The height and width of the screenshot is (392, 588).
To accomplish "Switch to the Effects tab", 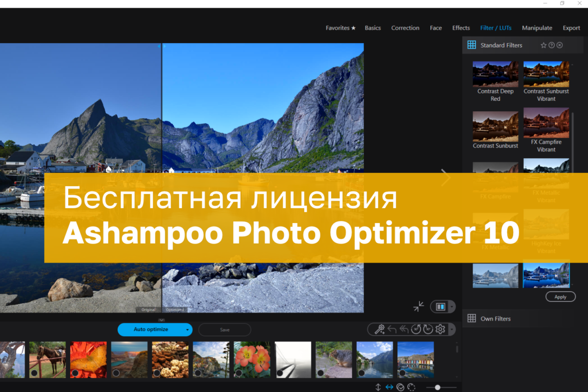I will tap(461, 28).
